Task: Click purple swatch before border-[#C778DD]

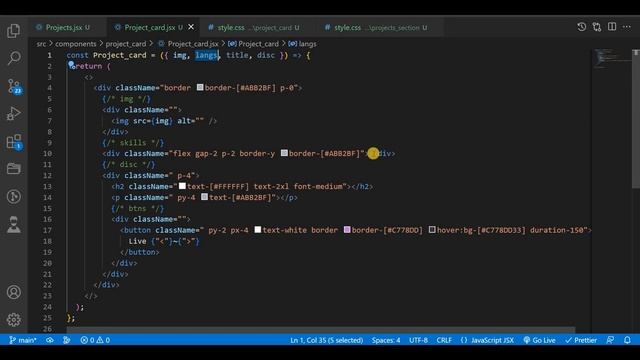Action: click(347, 230)
